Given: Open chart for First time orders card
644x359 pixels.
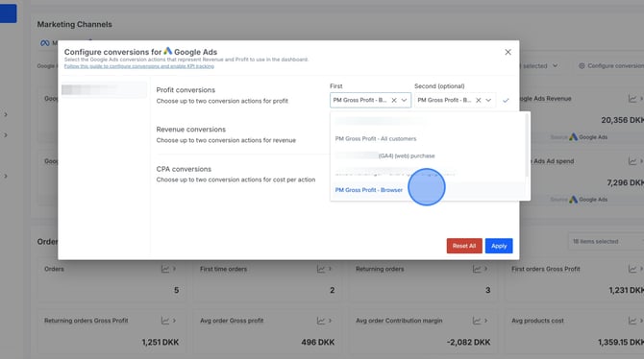Looking at the screenshot, I should 321,269.
